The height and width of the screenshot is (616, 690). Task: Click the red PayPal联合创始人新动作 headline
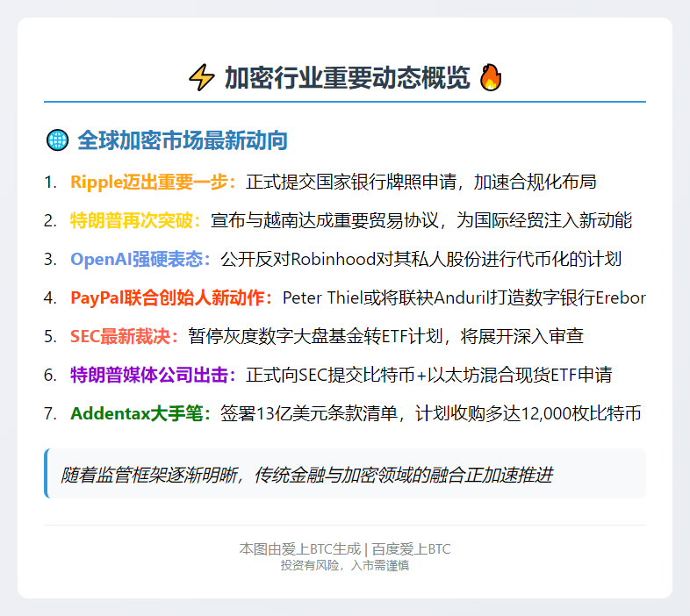tap(171, 298)
